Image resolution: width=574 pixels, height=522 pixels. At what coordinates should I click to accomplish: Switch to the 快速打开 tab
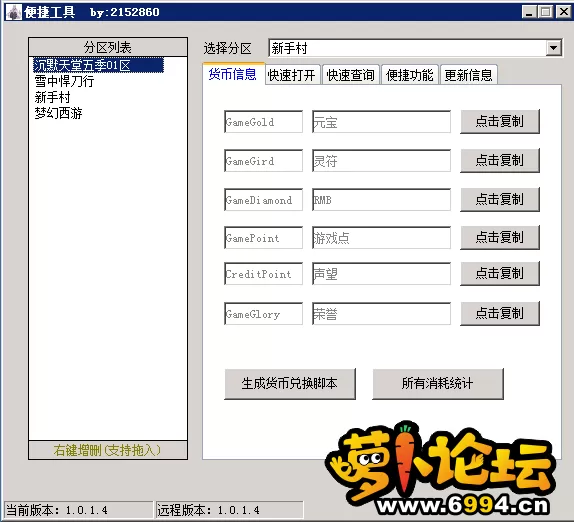click(x=292, y=75)
